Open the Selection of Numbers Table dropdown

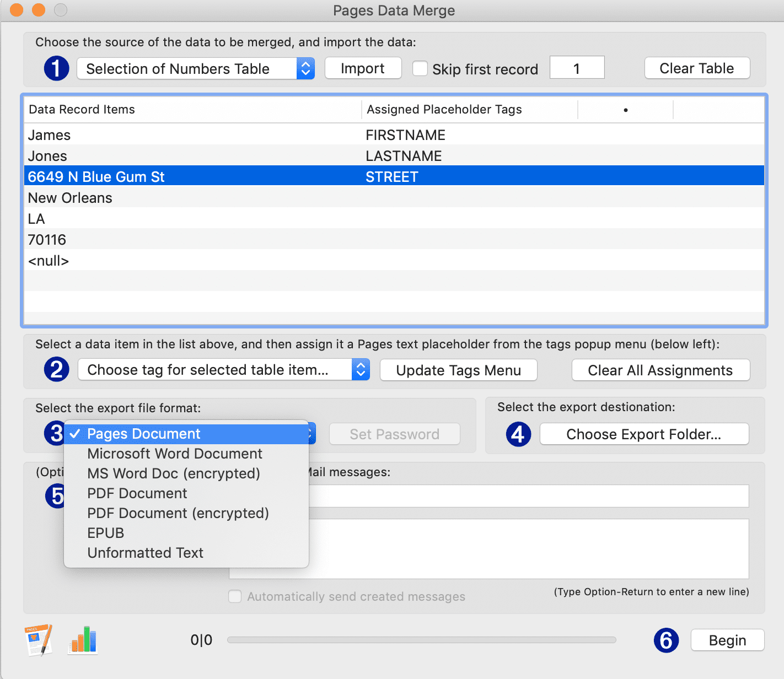[196, 69]
